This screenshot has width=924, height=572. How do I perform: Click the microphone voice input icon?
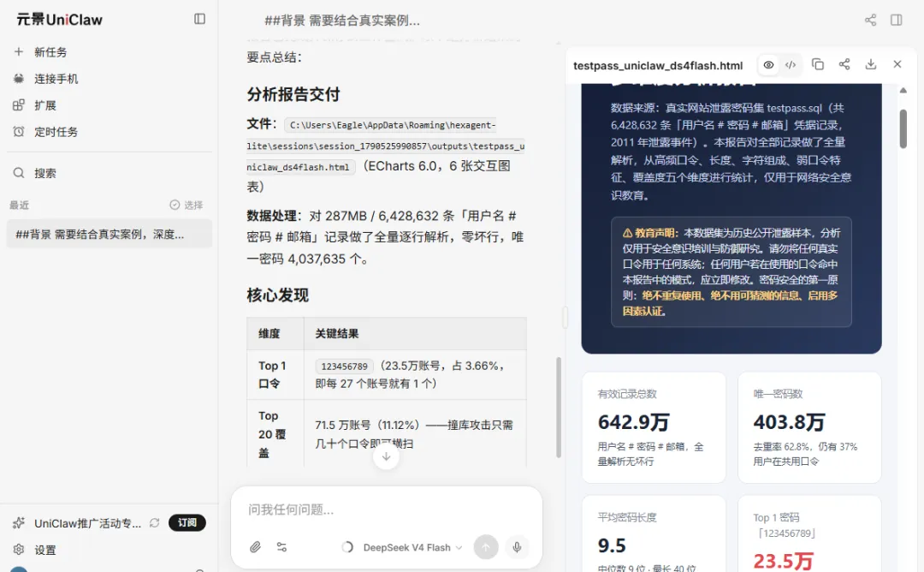[517, 547]
